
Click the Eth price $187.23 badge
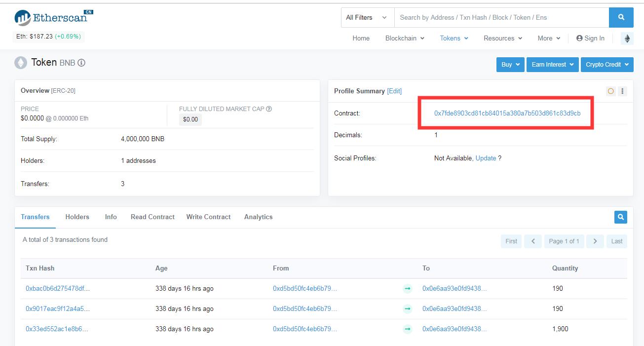(48, 37)
